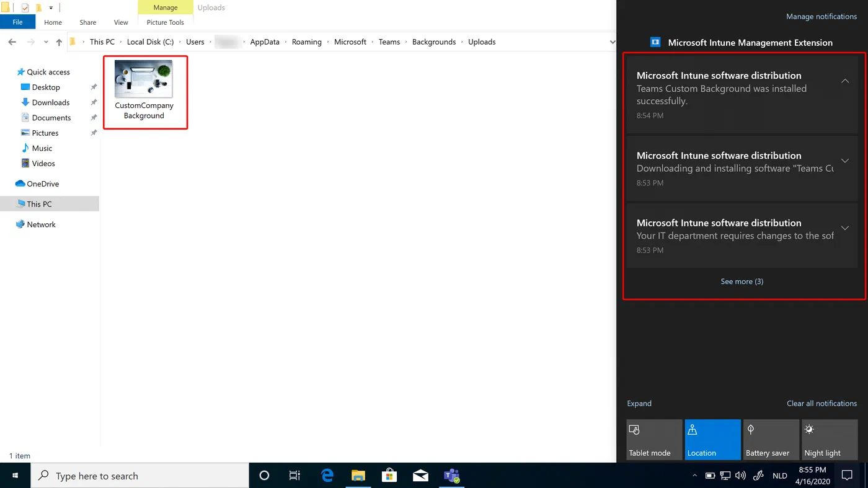Toggle Battery saver quick action

[771, 440]
